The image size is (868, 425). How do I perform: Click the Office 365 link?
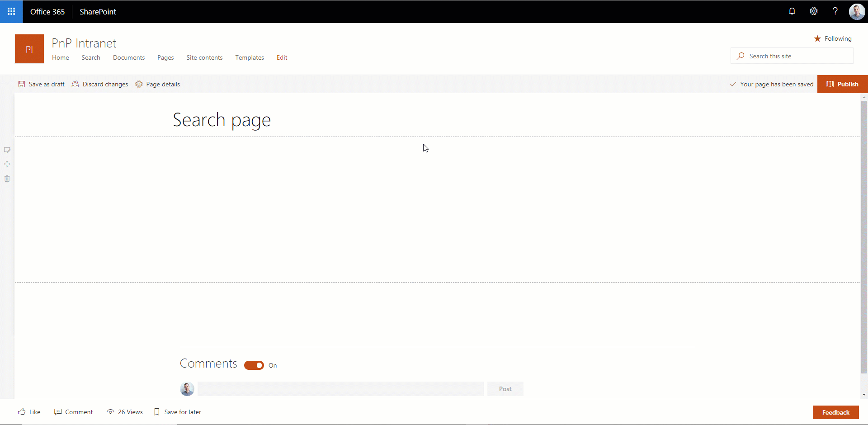point(47,12)
